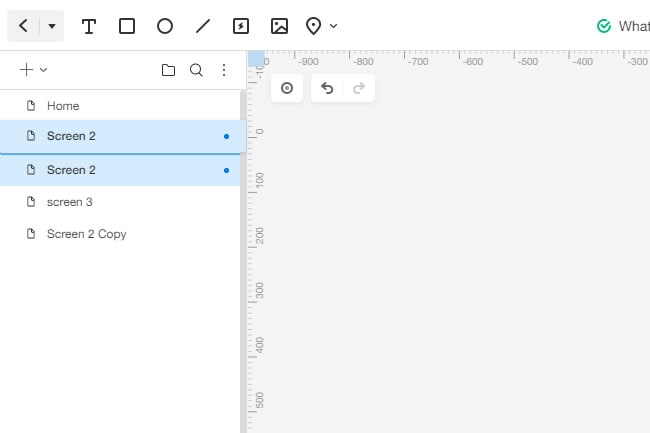Expand the Pin marker tool dropdown

coord(334,26)
